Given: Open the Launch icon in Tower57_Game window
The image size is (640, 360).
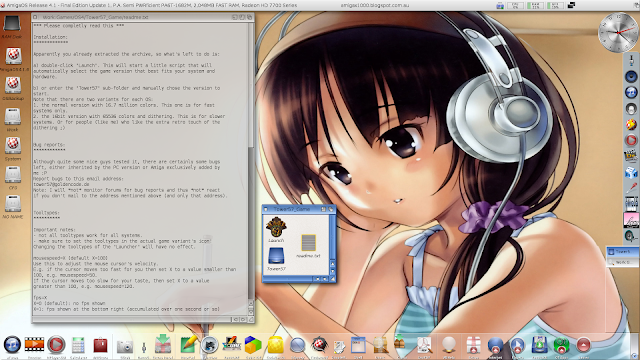Looking at the screenshot, I should (276, 227).
